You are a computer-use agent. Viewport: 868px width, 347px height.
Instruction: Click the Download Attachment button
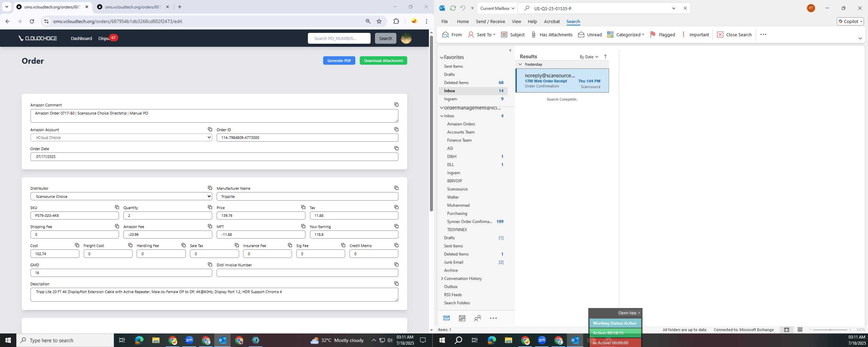click(x=383, y=61)
